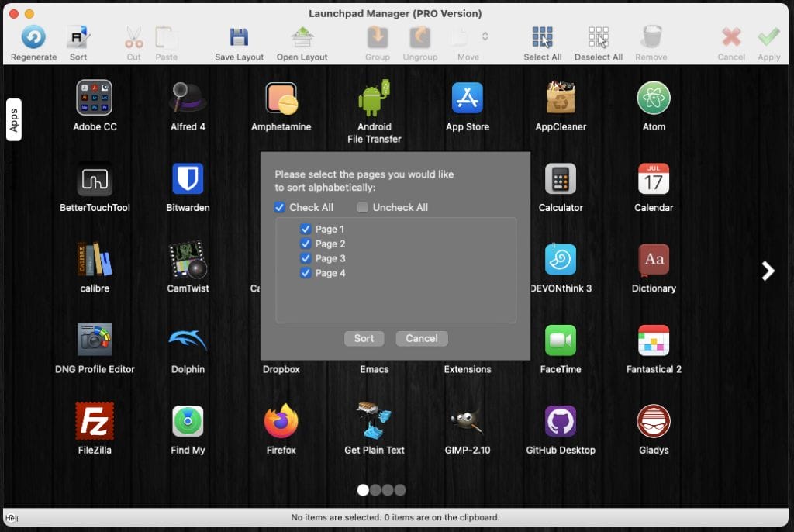Click the Sort toolbar icon

pyautogui.click(x=78, y=37)
